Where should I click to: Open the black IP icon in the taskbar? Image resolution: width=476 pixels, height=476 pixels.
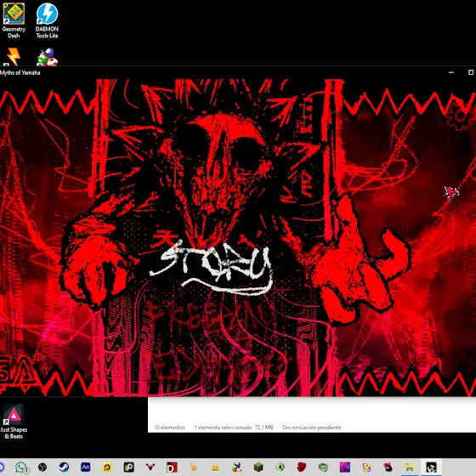pyautogui.click(x=128, y=467)
